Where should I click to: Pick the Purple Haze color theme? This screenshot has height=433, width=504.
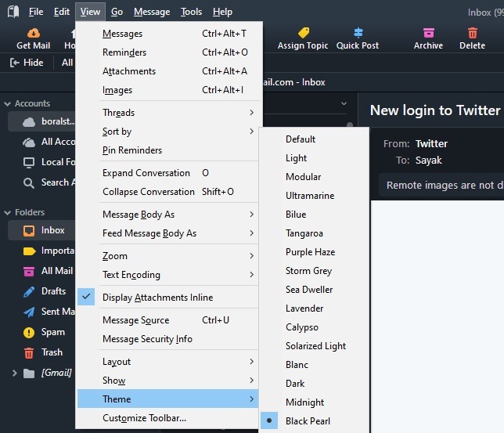pyautogui.click(x=310, y=252)
